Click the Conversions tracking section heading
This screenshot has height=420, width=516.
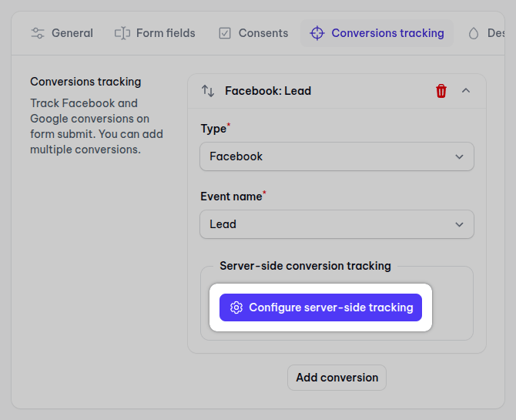[85, 82]
